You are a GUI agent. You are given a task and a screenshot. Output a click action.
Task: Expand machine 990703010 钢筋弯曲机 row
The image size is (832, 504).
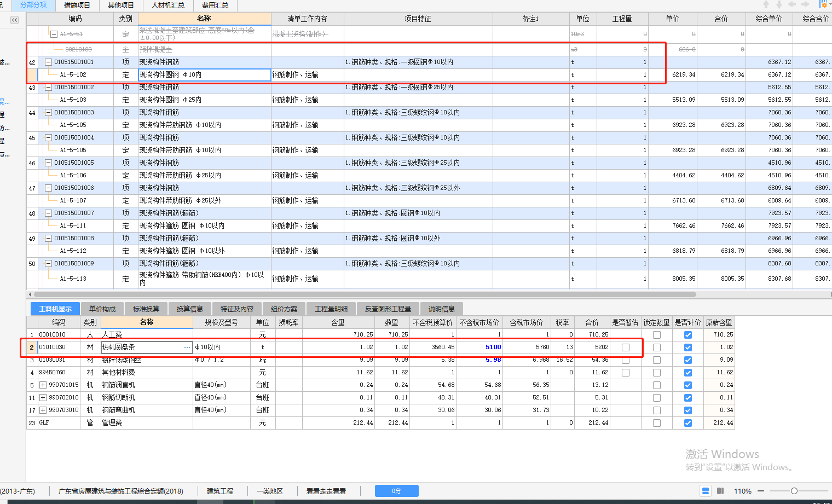click(x=43, y=410)
